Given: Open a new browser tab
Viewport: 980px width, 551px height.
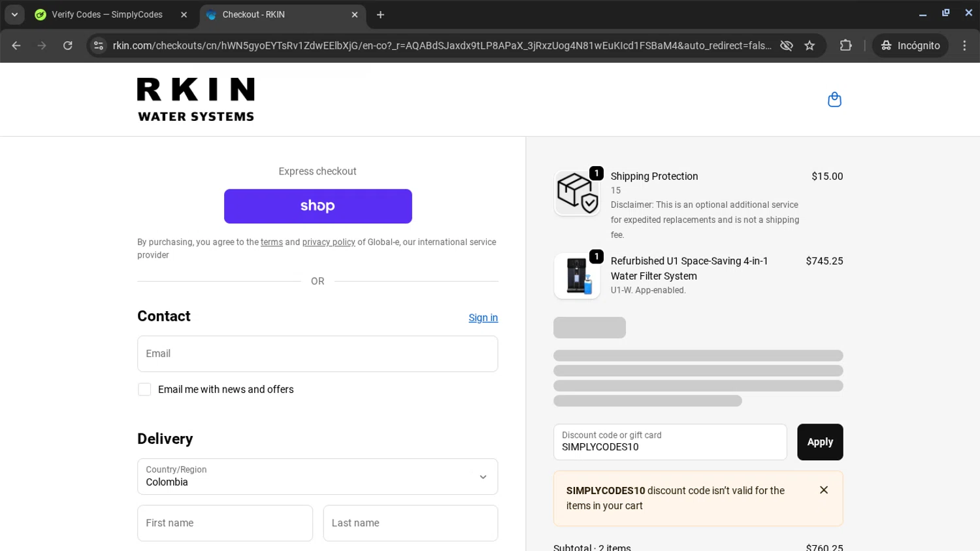Looking at the screenshot, I should 380,14.
